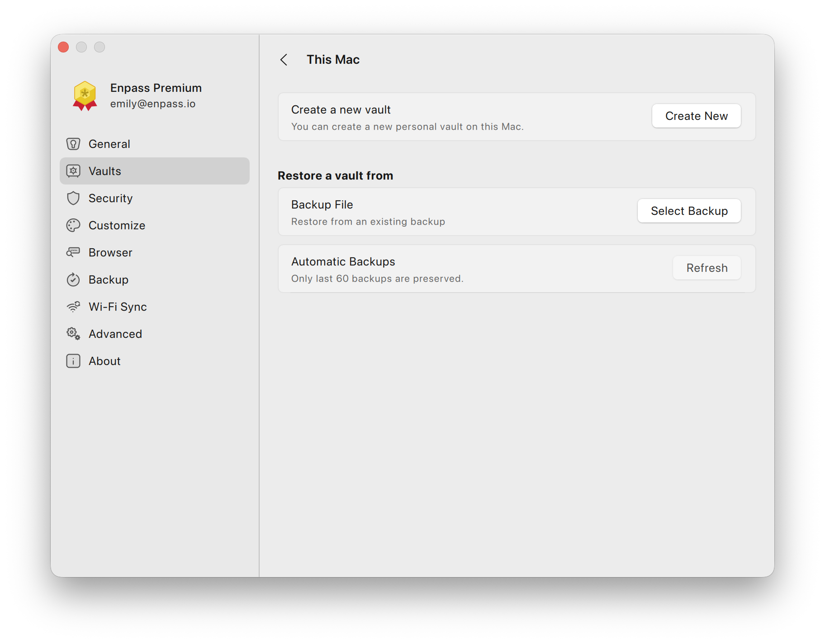Image resolution: width=825 pixels, height=644 pixels.
Task: Close the settings window with red button
Action: [x=63, y=47]
